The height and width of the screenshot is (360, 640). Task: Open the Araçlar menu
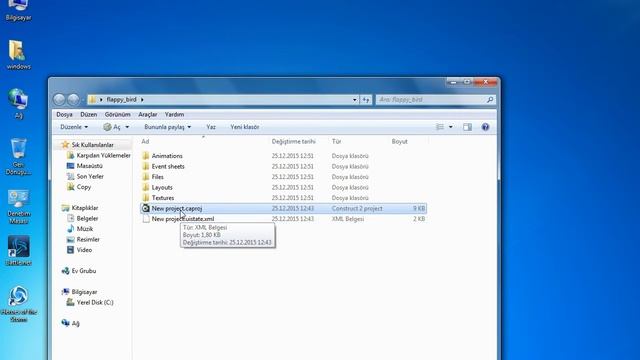coord(147,114)
